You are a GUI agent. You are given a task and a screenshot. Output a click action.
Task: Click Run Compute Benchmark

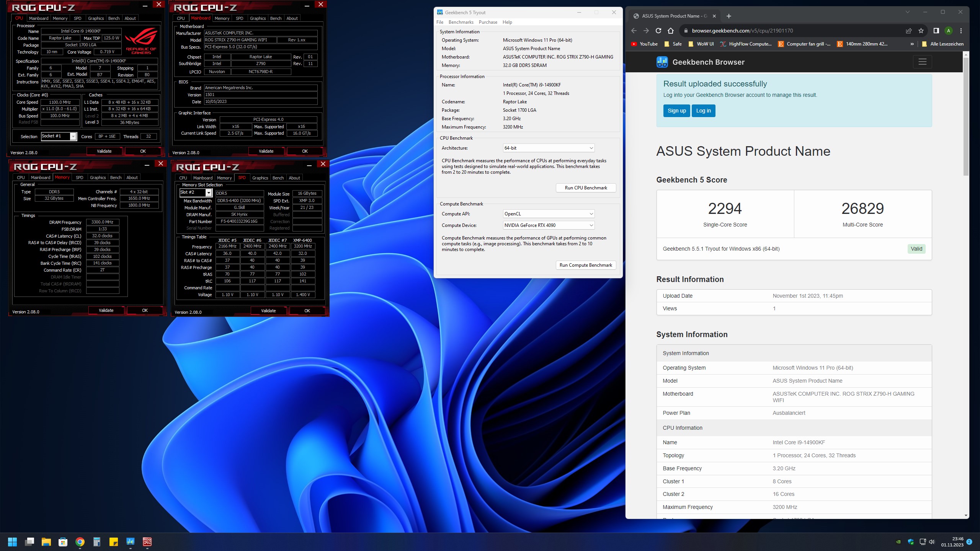tap(586, 265)
